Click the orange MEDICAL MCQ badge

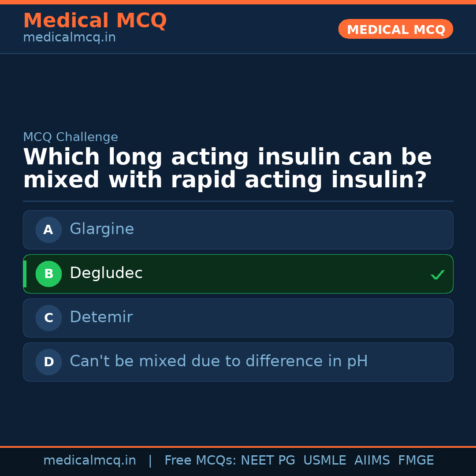tap(395, 29)
